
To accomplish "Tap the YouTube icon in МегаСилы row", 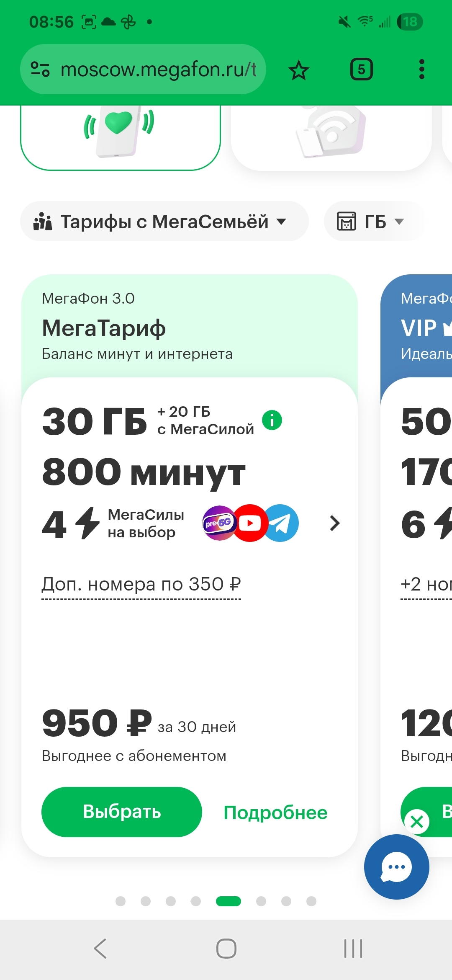I will 250,523.
